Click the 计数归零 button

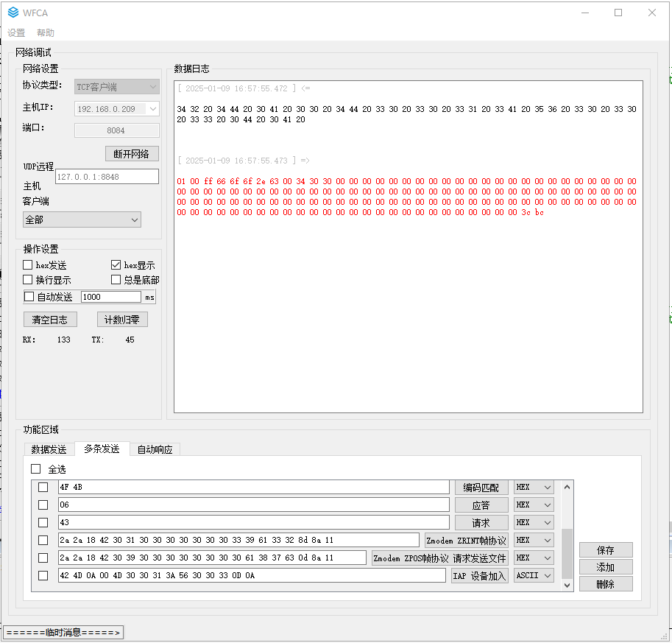click(x=122, y=320)
